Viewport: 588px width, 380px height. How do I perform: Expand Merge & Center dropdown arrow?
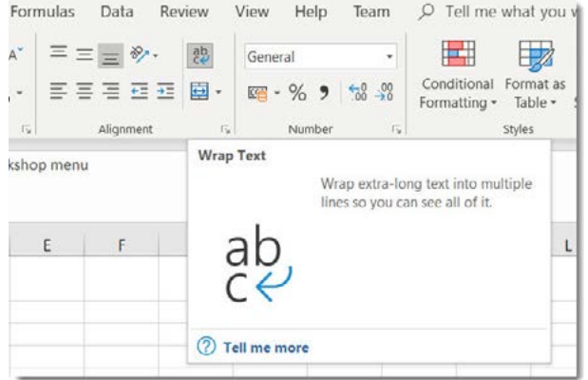coord(218,91)
